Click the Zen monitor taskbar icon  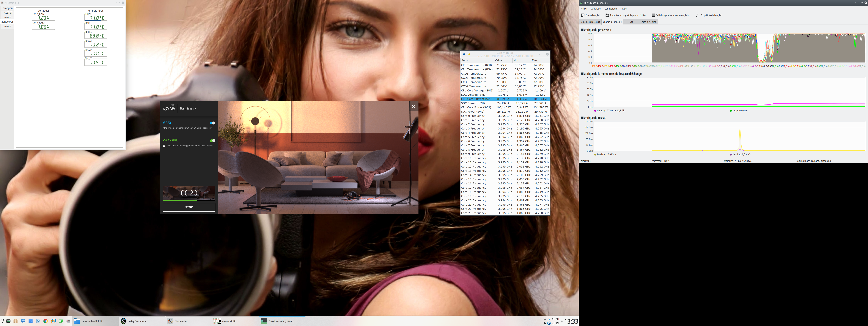170,321
